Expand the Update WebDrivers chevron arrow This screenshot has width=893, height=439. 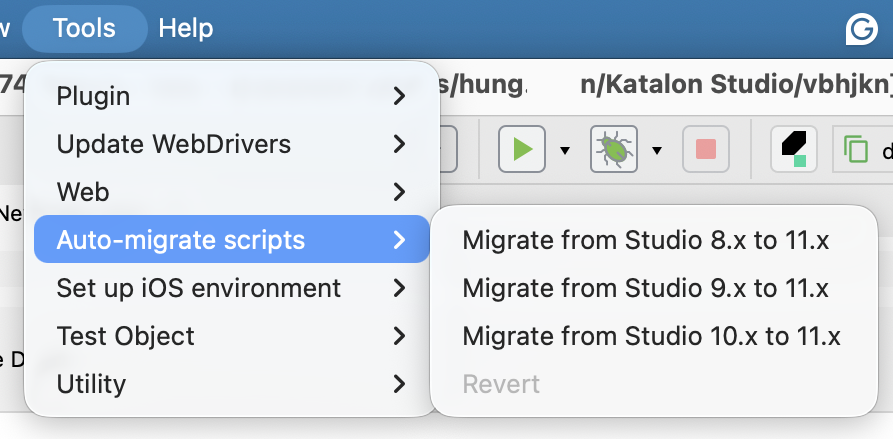(400, 144)
